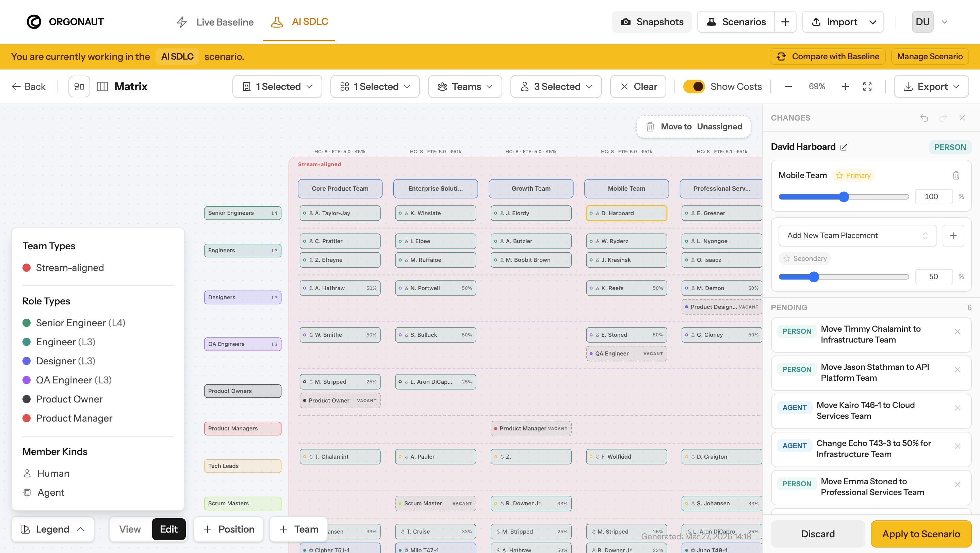Zoom out with the minus icon
This screenshot has width=980, height=553.
tap(788, 87)
